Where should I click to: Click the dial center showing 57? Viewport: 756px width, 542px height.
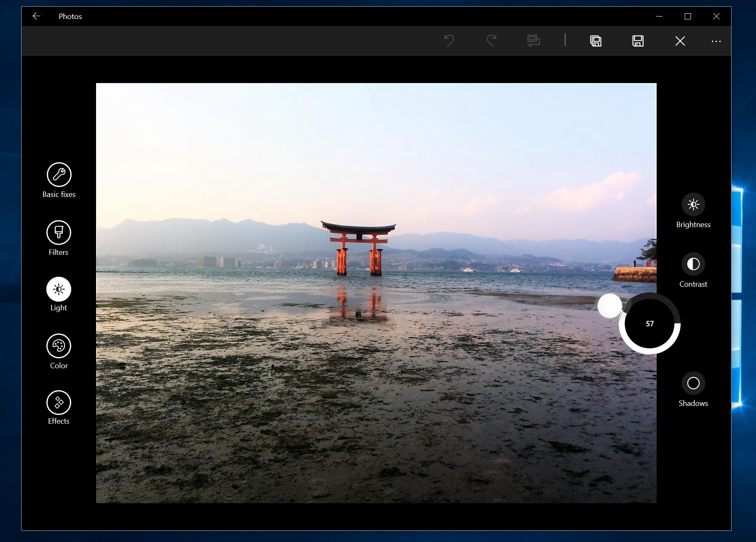(650, 324)
